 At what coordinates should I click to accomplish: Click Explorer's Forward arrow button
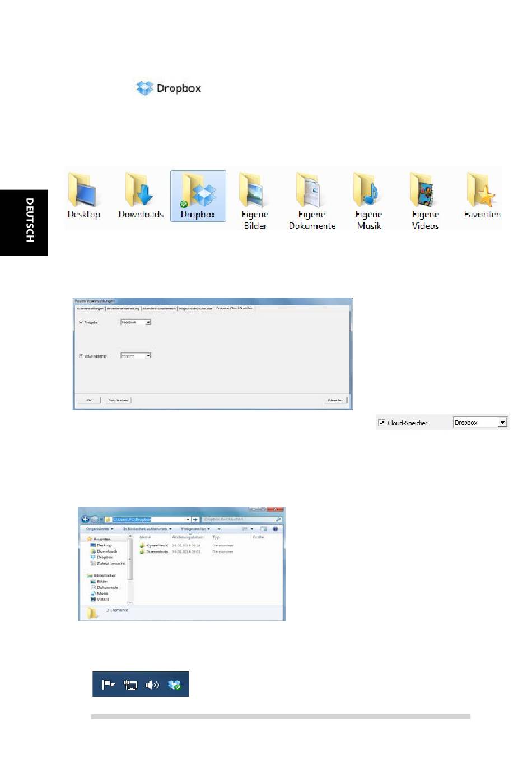coord(95,519)
